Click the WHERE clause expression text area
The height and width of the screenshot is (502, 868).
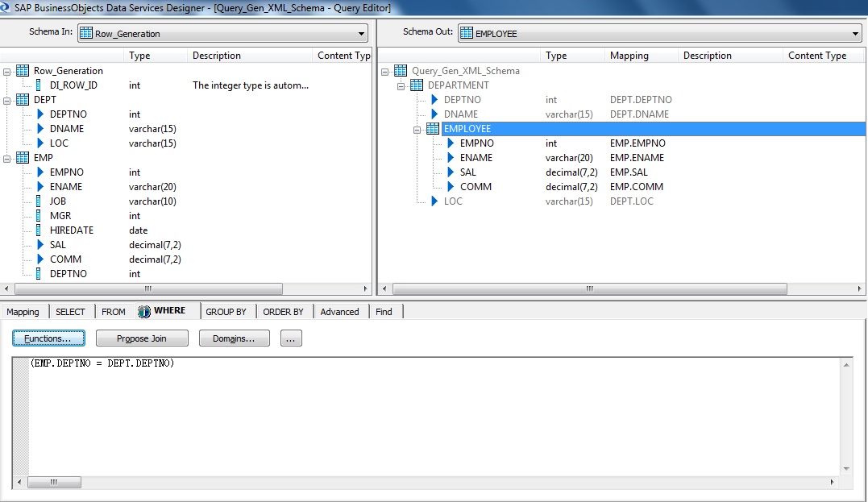434,417
